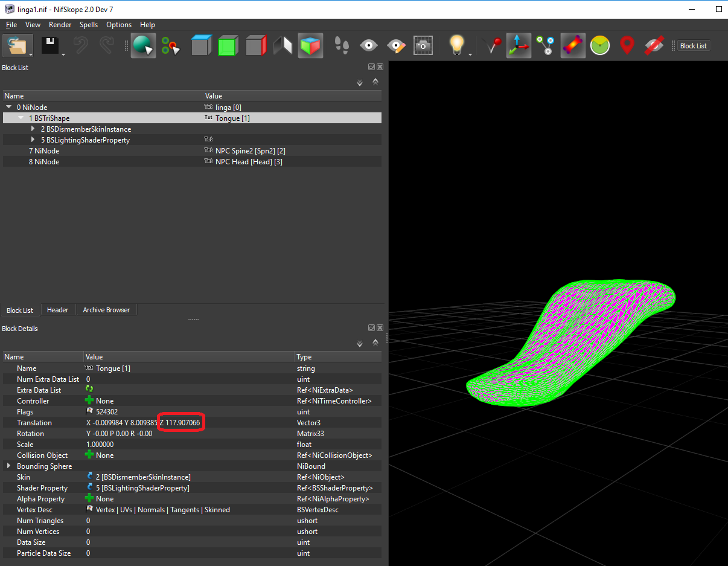
Task: Select the 7 NiNode row
Action: pos(192,150)
